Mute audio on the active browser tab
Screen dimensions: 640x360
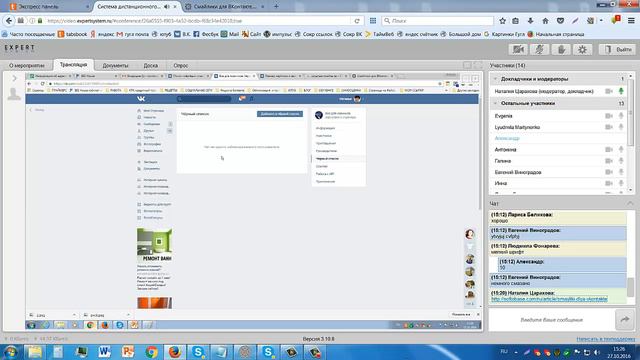tap(167, 7)
